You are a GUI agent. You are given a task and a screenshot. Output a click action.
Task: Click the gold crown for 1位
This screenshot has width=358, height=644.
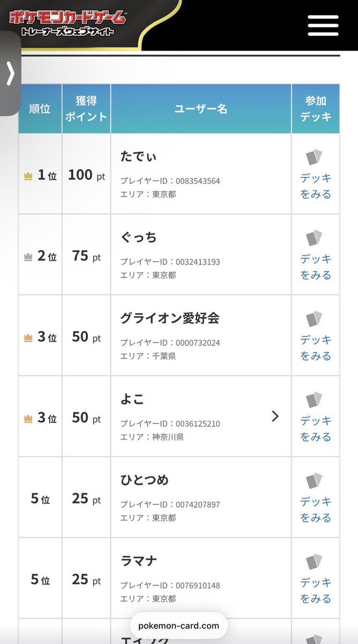pyautogui.click(x=28, y=175)
